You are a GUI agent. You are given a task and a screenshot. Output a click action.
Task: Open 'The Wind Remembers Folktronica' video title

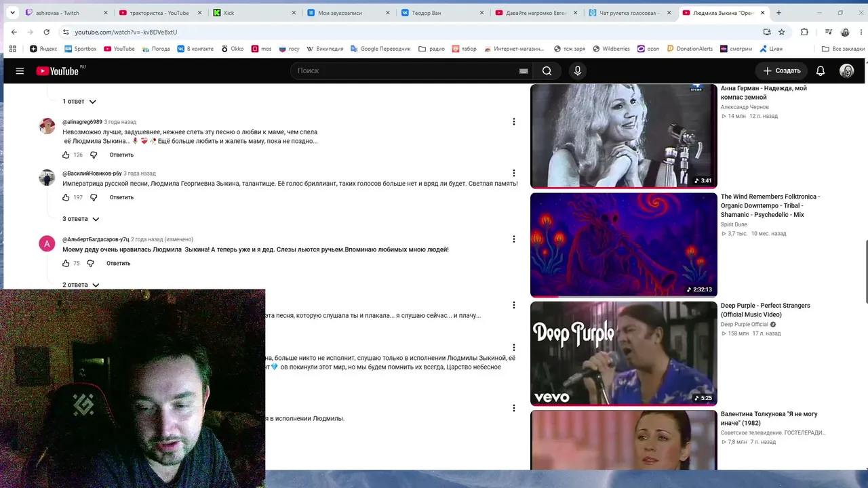tap(770, 205)
